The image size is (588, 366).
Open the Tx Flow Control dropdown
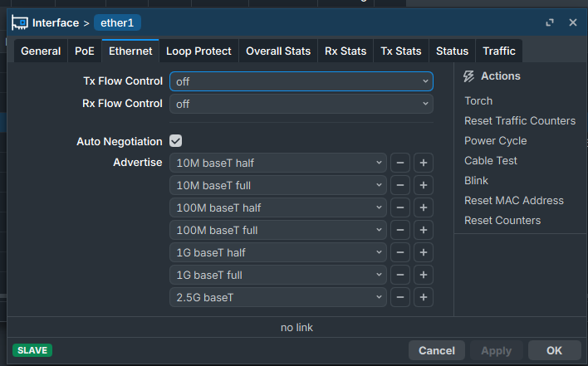(301, 81)
